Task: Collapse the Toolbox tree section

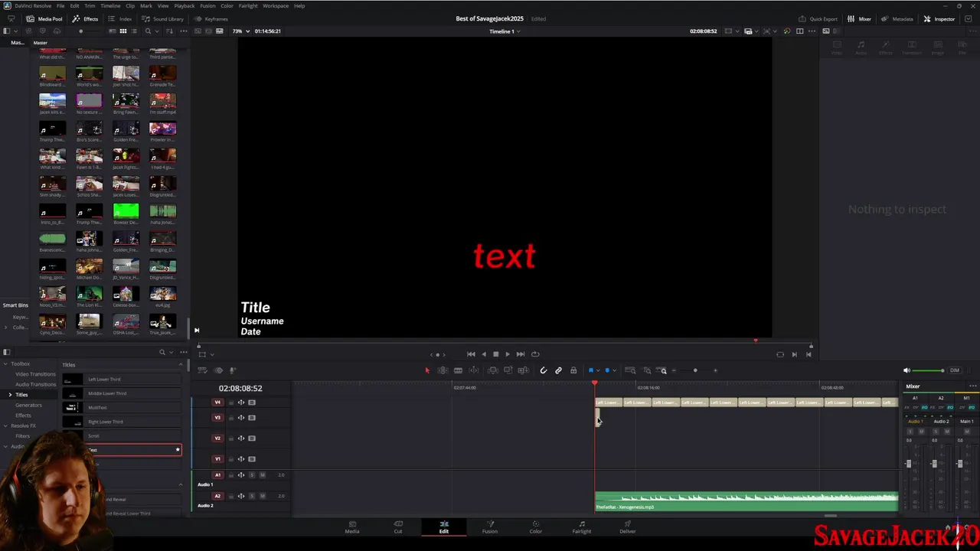Action: click(x=6, y=364)
